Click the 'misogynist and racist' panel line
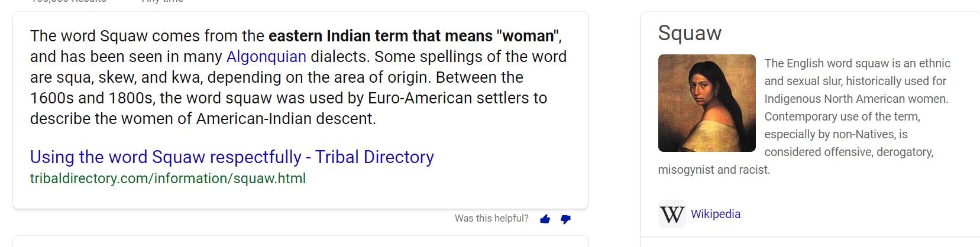This screenshot has width=980, height=247. 714,170
